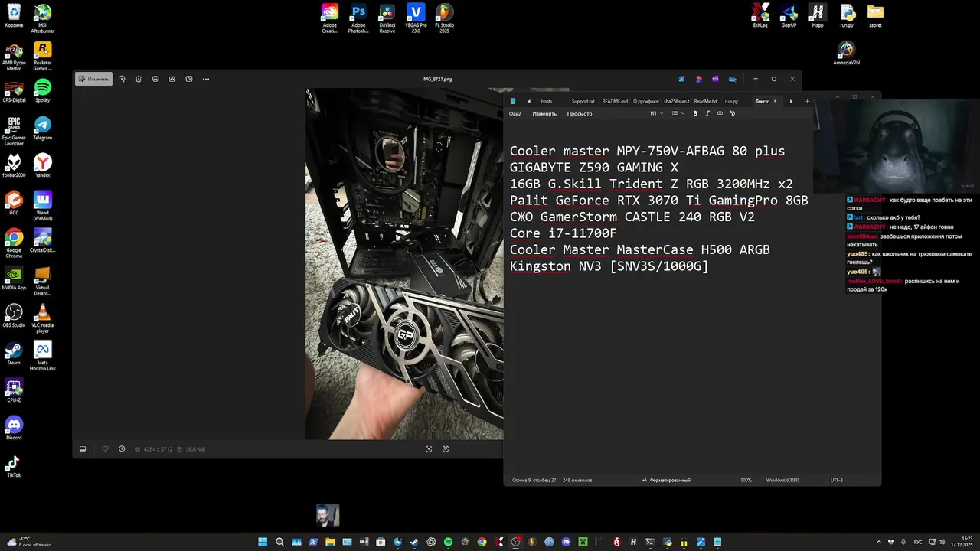Share the image from Photos toolbar

pos(172,79)
